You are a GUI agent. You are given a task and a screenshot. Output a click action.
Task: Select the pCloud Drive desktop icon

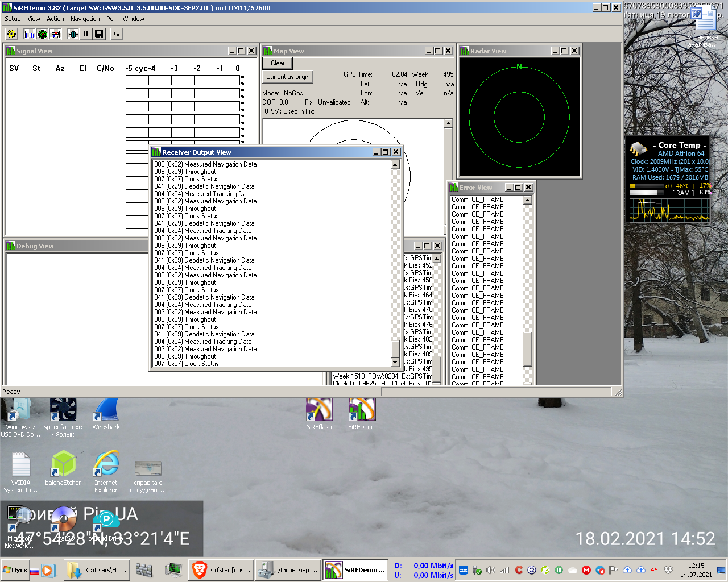click(106, 526)
